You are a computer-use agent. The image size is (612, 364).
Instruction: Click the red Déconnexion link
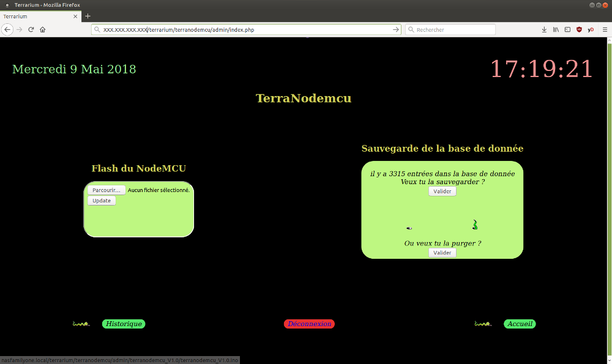coord(309,324)
